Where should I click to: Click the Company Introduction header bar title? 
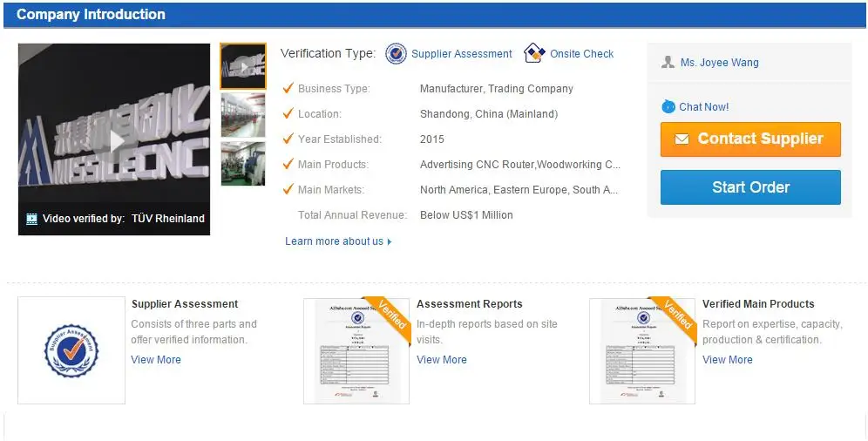coord(91,15)
